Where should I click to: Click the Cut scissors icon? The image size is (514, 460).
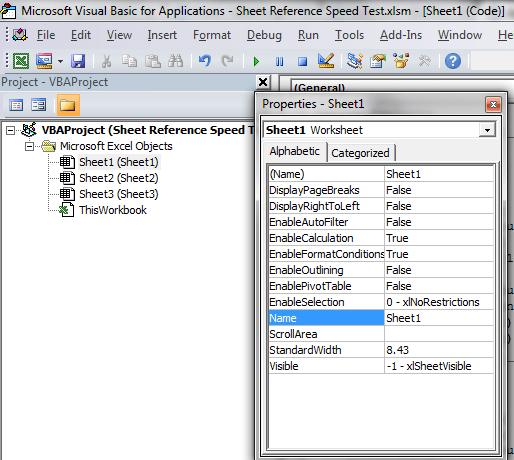click(x=106, y=61)
